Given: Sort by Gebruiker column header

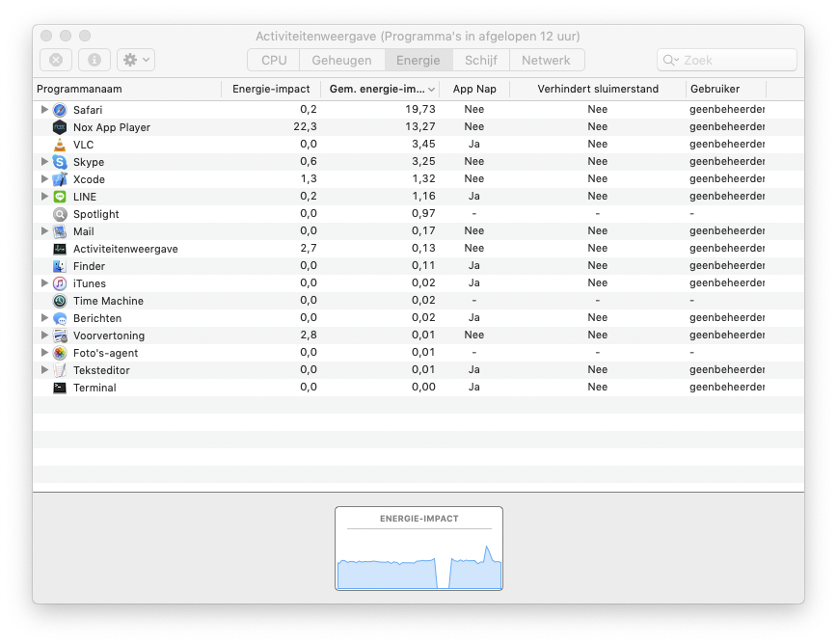Looking at the screenshot, I should pos(726,89).
